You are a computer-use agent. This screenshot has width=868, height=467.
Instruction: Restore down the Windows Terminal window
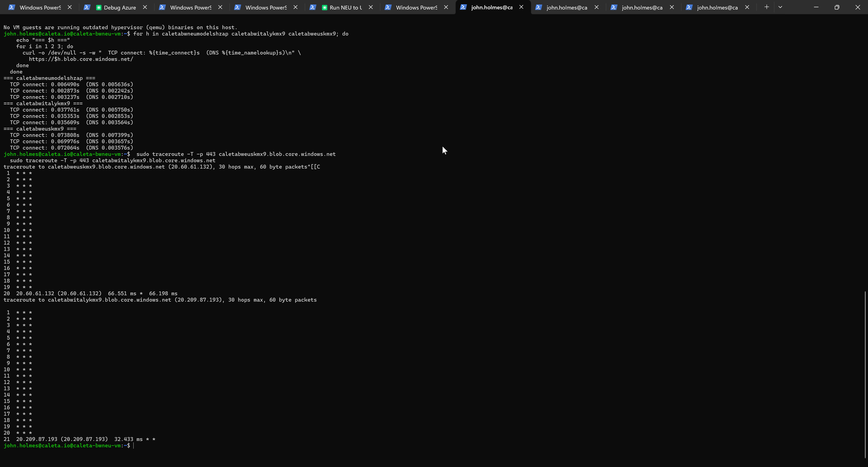coord(837,7)
